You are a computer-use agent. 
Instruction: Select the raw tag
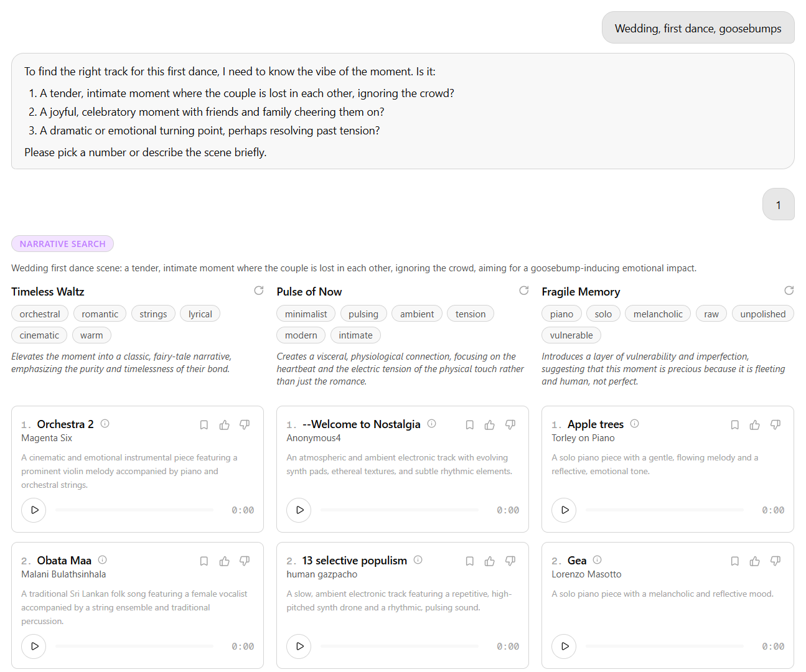(711, 314)
